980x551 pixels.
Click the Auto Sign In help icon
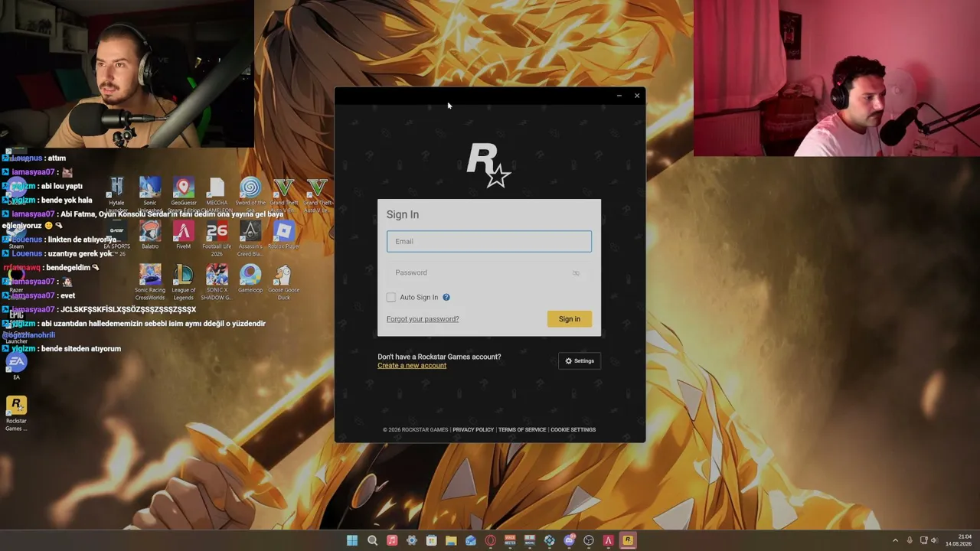point(446,297)
